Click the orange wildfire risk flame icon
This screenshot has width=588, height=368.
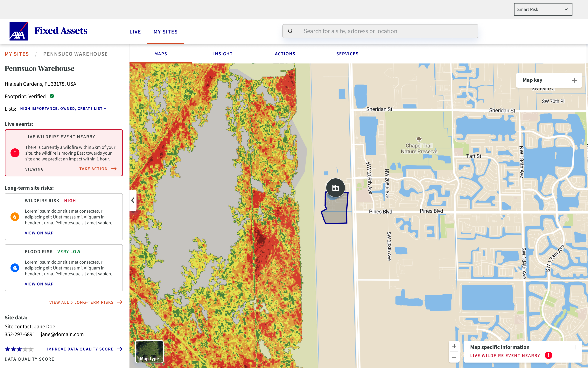[15, 217]
